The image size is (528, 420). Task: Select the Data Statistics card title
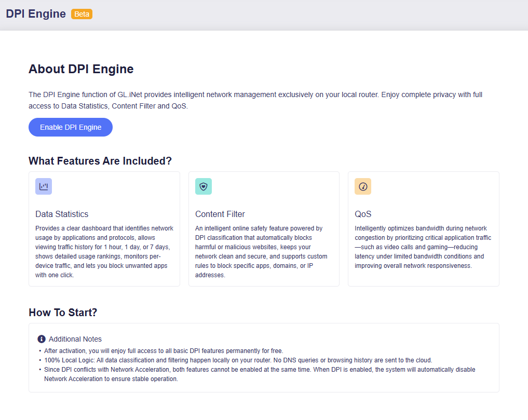(61, 214)
